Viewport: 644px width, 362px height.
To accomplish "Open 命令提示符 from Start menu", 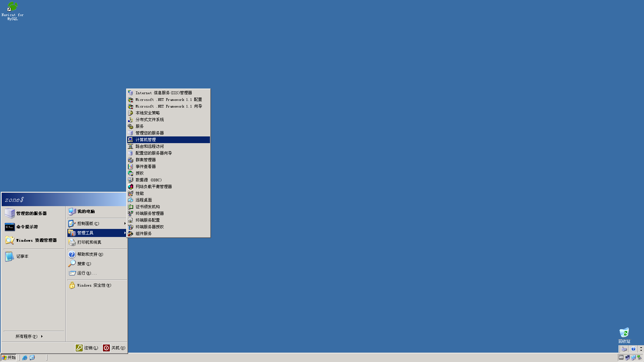I will pyautogui.click(x=27, y=227).
